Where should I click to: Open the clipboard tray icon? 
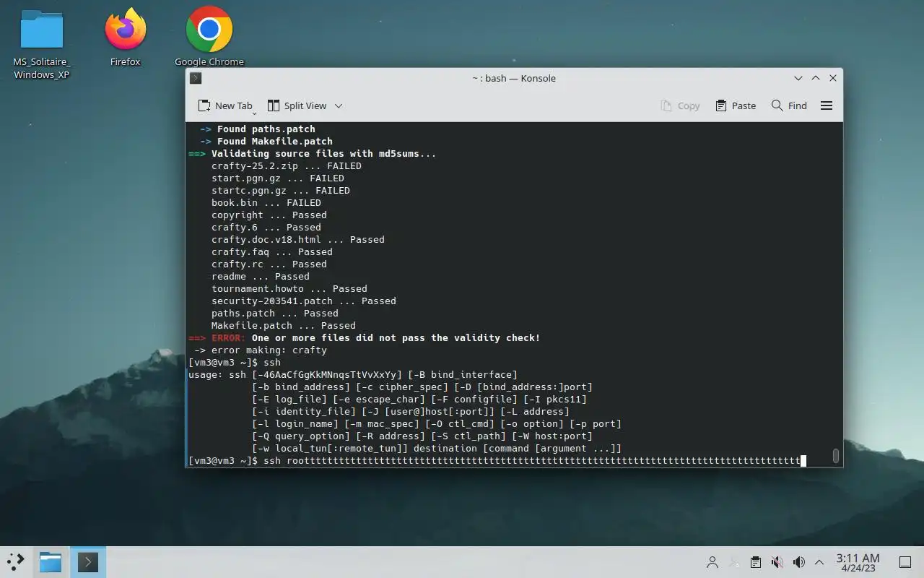click(755, 562)
